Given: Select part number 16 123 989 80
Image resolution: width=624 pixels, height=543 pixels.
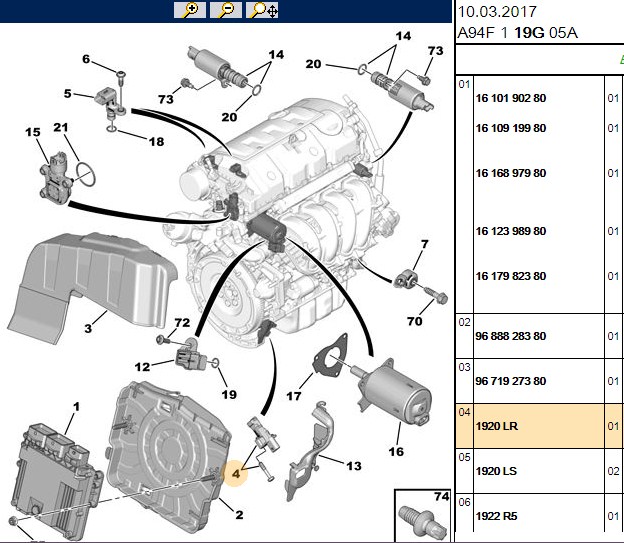Looking at the screenshot, I should (511, 231).
